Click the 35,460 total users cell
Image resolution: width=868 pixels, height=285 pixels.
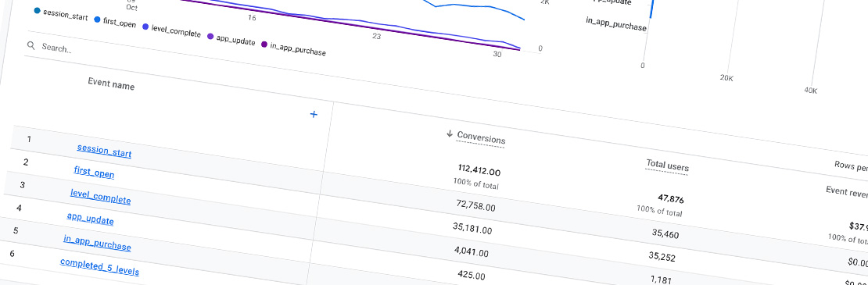[664, 233]
